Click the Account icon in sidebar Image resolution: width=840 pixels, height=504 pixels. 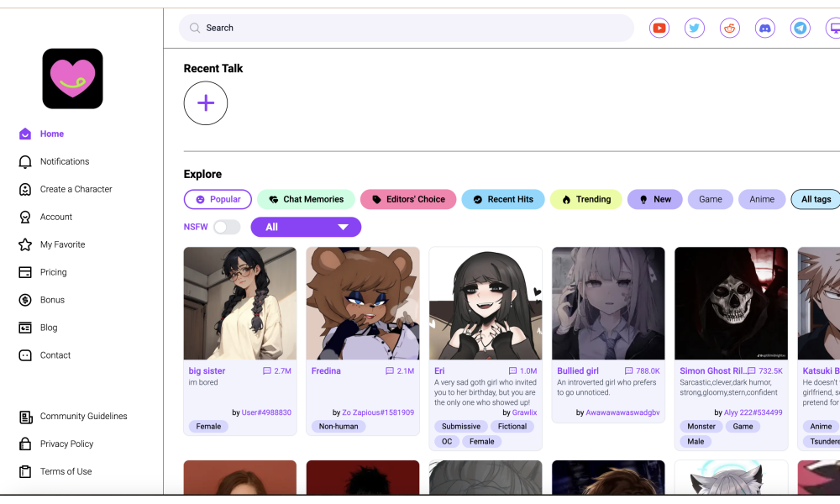coord(25,217)
